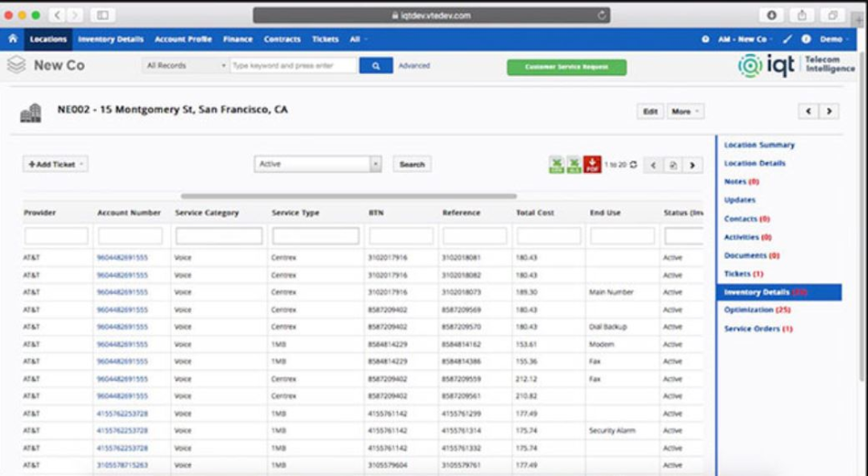Viewport: 868px width, 476px height.
Task: Show all Safari tabs overview
Action: 833,15
